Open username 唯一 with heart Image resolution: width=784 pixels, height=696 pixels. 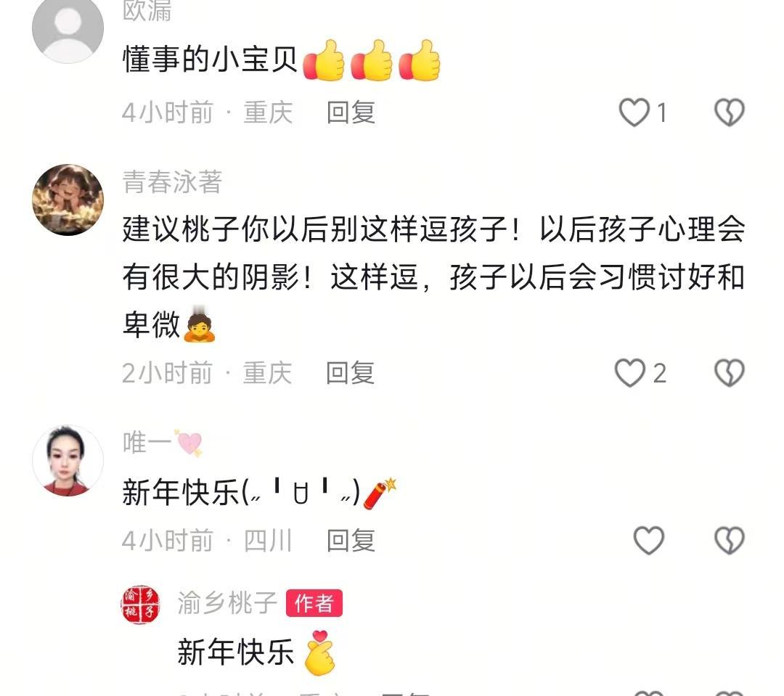point(163,443)
